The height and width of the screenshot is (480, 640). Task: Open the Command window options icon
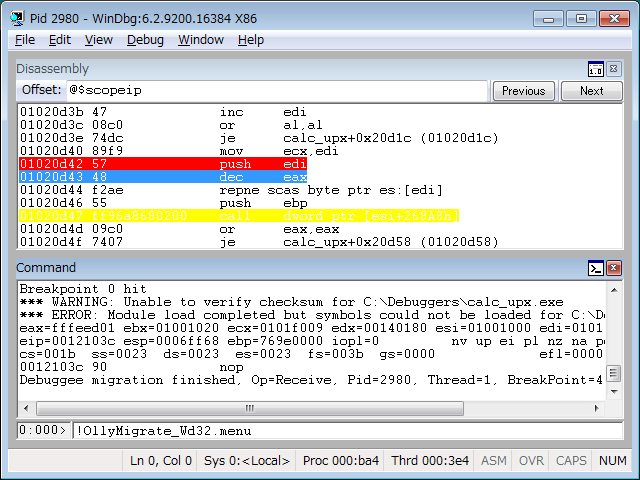tap(596, 268)
